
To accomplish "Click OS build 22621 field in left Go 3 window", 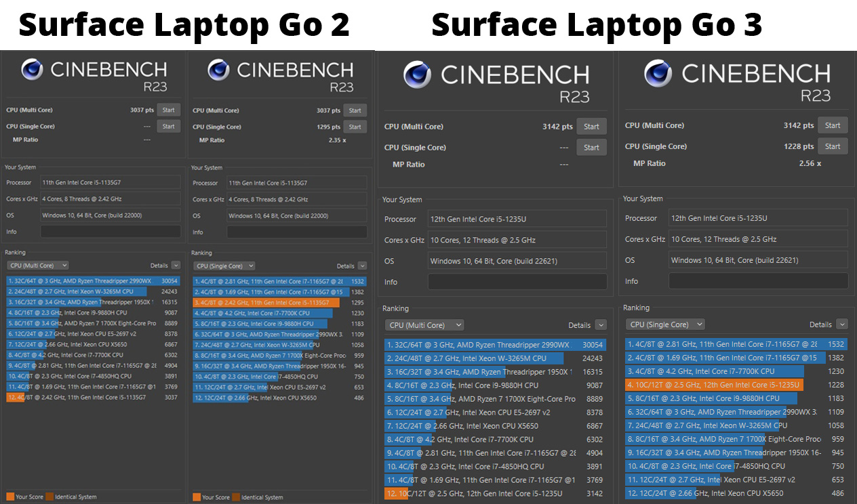I will 517,261.
